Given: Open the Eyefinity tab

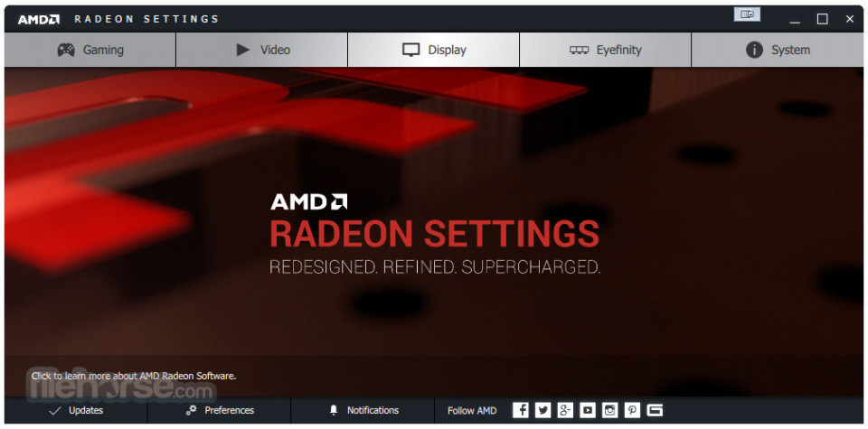Looking at the screenshot, I should coord(605,50).
